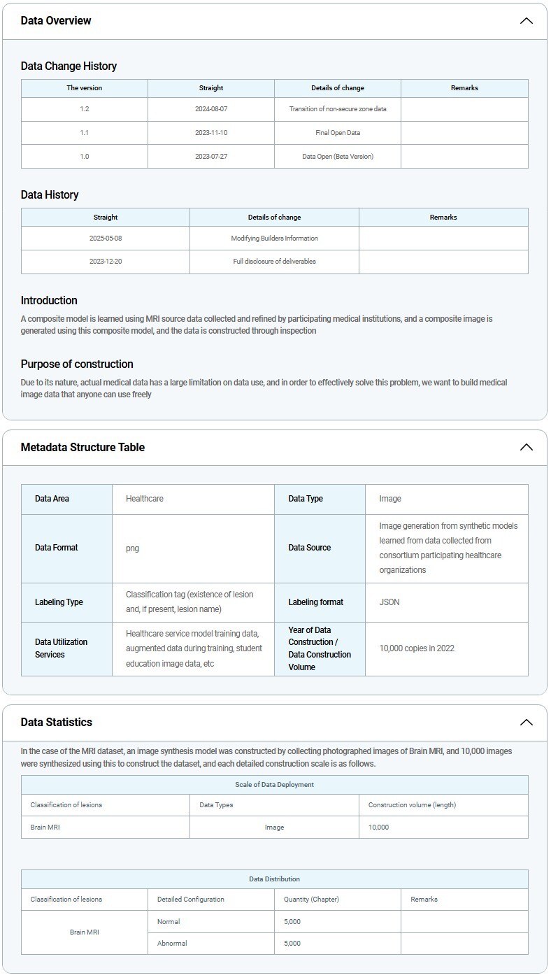The height and width of the screenshot is (980, 551).
Task: Click 'Modifying Builders Information' entry
Action: pos(274,239)
